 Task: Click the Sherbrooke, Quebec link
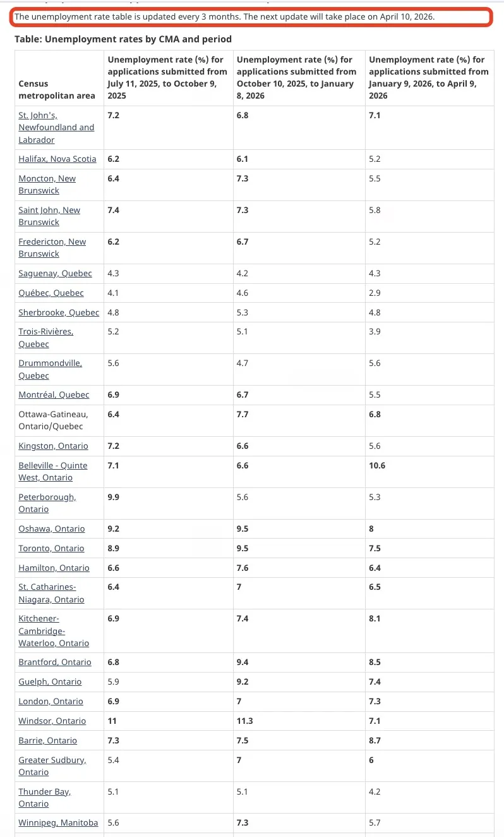59,312
